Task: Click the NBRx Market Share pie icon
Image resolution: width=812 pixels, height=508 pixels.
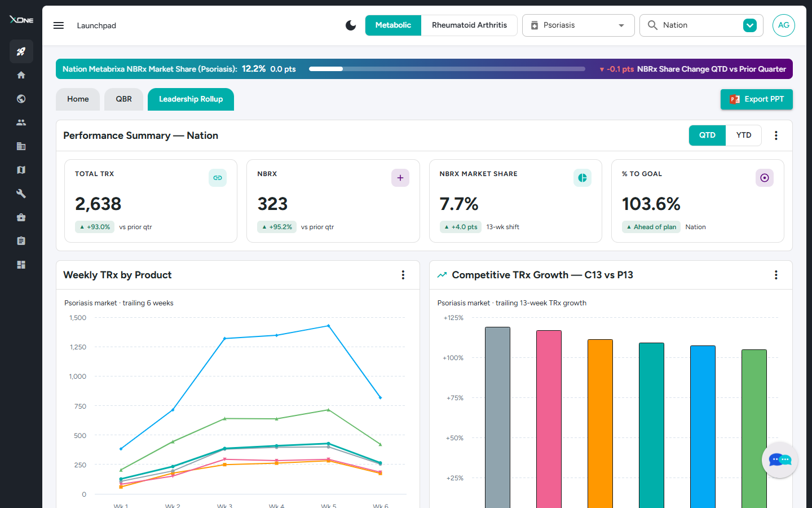Action: [x=582, y=178]
